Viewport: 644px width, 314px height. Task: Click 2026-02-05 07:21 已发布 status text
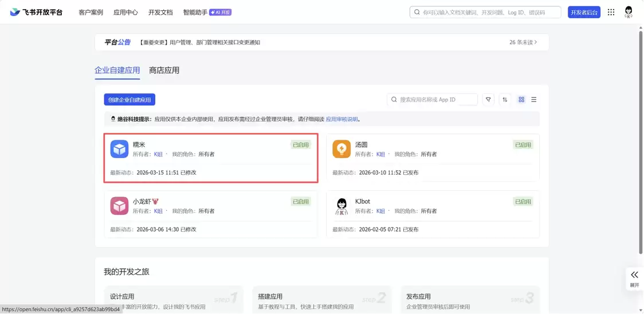coord(389,229)
